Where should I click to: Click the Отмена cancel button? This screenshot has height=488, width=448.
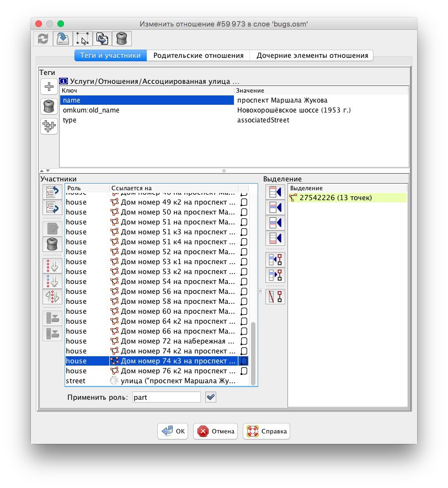point(216,431)
